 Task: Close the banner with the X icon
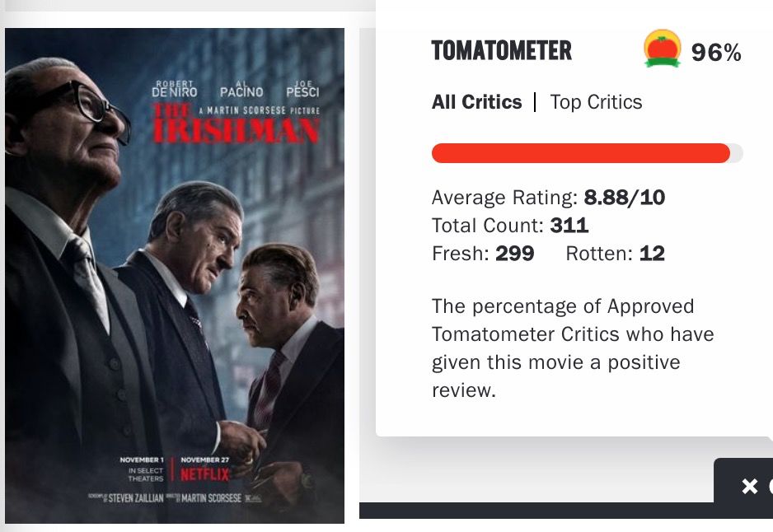click(749, 487)
